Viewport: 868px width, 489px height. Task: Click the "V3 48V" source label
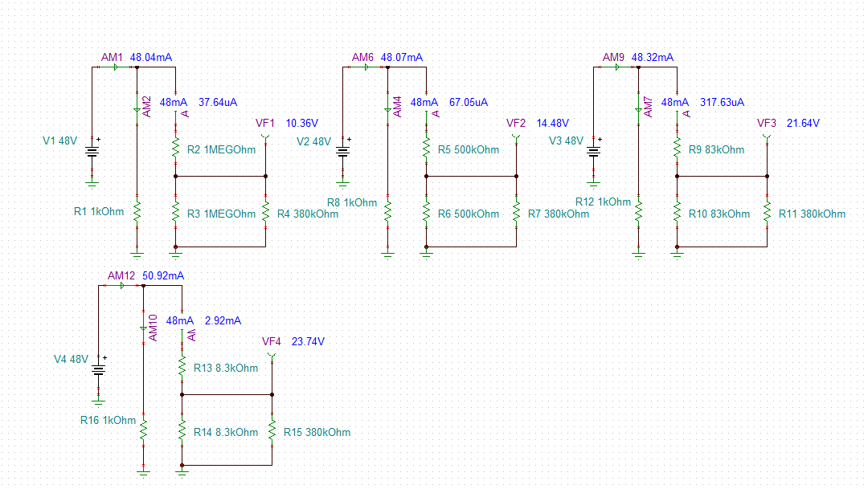[x=567, y=141]
